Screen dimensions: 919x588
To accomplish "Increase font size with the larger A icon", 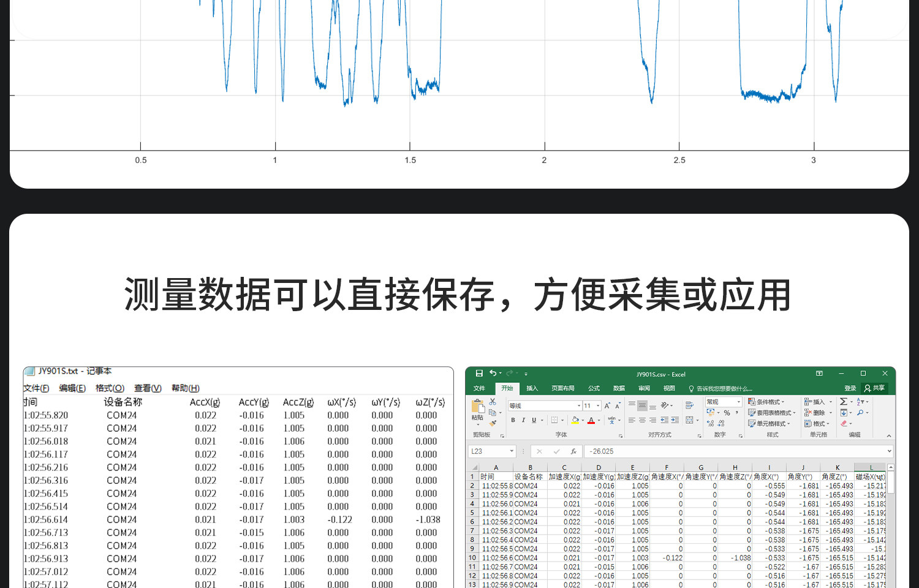I will tap(607, 405).
